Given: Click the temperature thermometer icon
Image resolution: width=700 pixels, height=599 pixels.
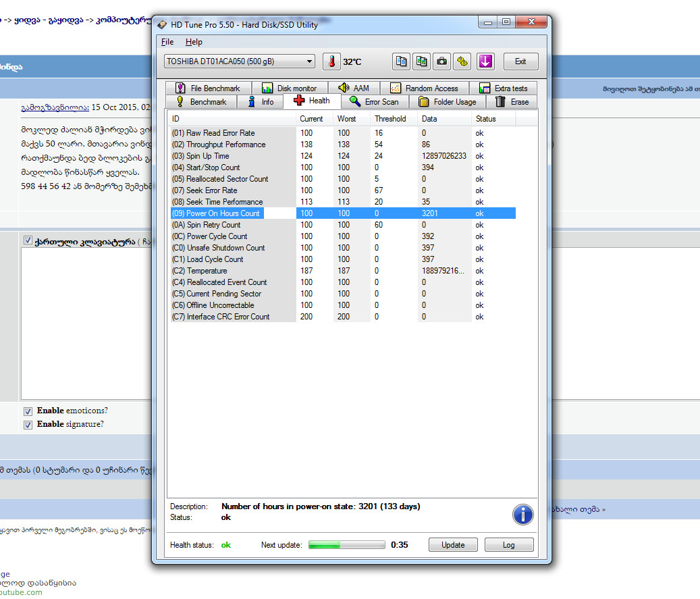Looking at the screenshot, I should tap(331, 61).
